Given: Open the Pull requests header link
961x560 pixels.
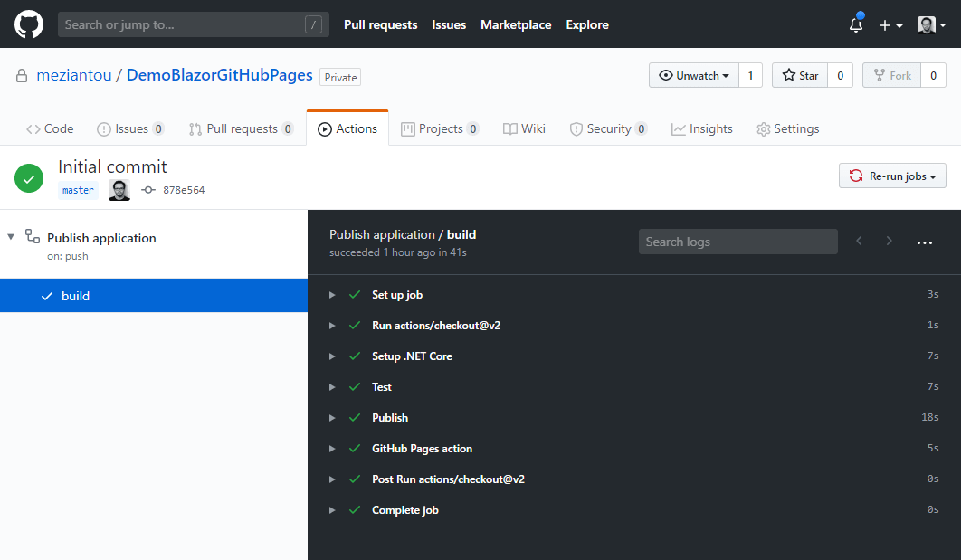Looking at the screenshot, I should 380,25.
